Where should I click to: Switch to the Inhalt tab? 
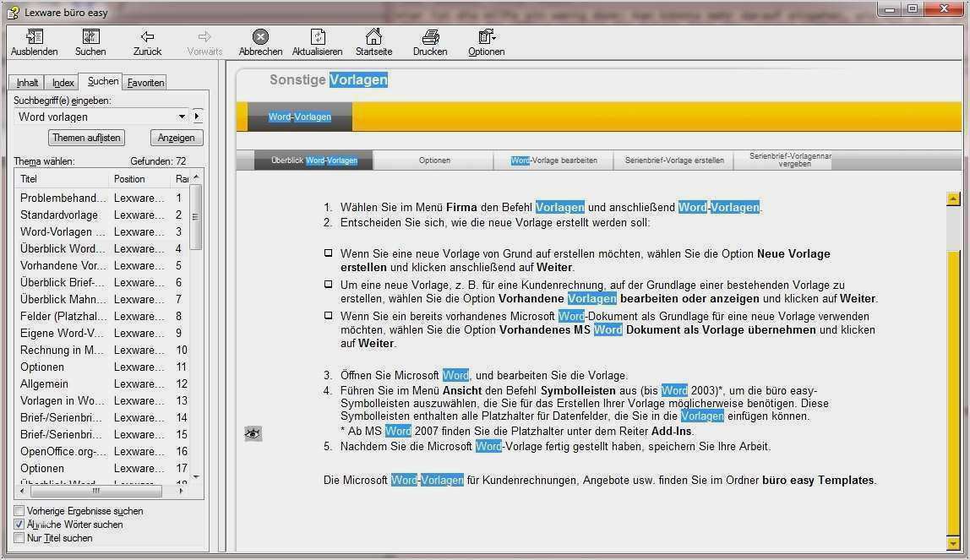26,83
